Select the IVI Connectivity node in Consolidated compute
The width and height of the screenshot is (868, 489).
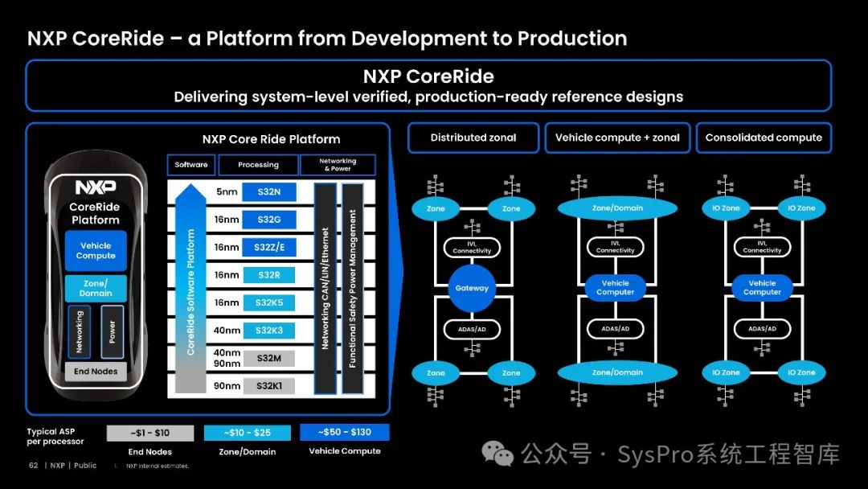click(762, 247)
